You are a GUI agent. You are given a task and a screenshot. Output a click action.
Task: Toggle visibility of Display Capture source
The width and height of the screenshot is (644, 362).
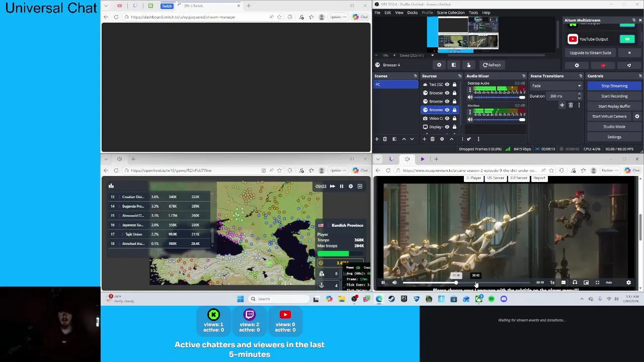(447, 127)
